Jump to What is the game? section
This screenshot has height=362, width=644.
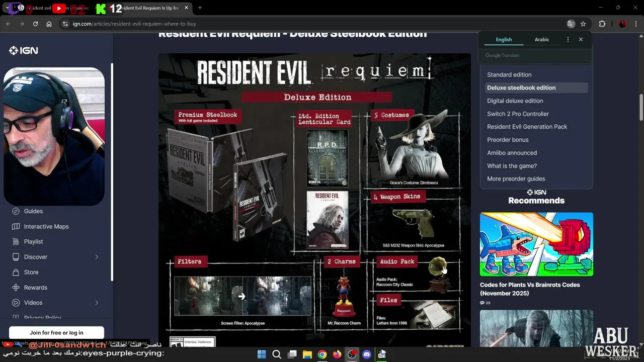[x=512, y=166]
